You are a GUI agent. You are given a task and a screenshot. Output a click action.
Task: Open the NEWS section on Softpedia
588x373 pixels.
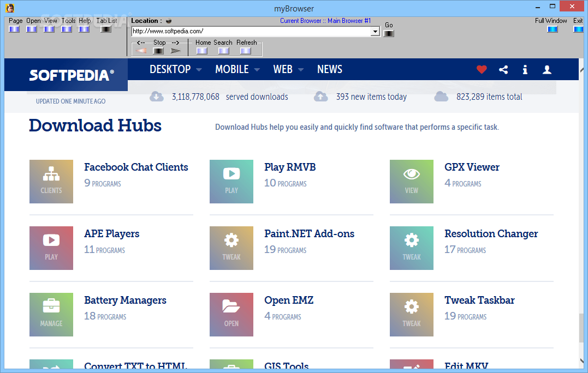point(330,69)
